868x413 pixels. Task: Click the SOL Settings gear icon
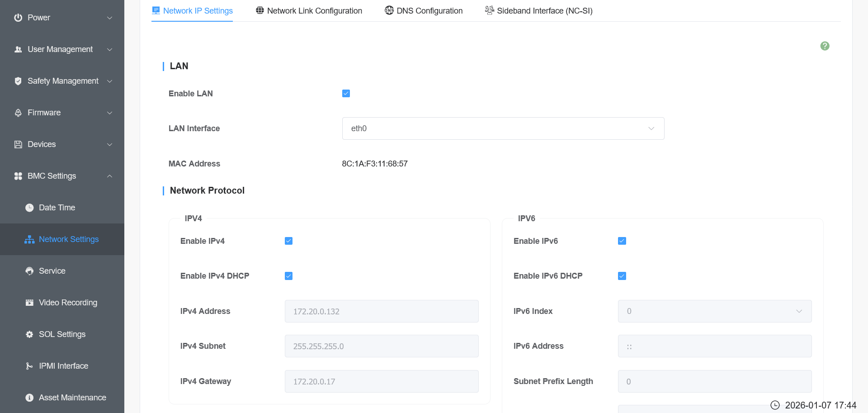[x=29, y=334]
